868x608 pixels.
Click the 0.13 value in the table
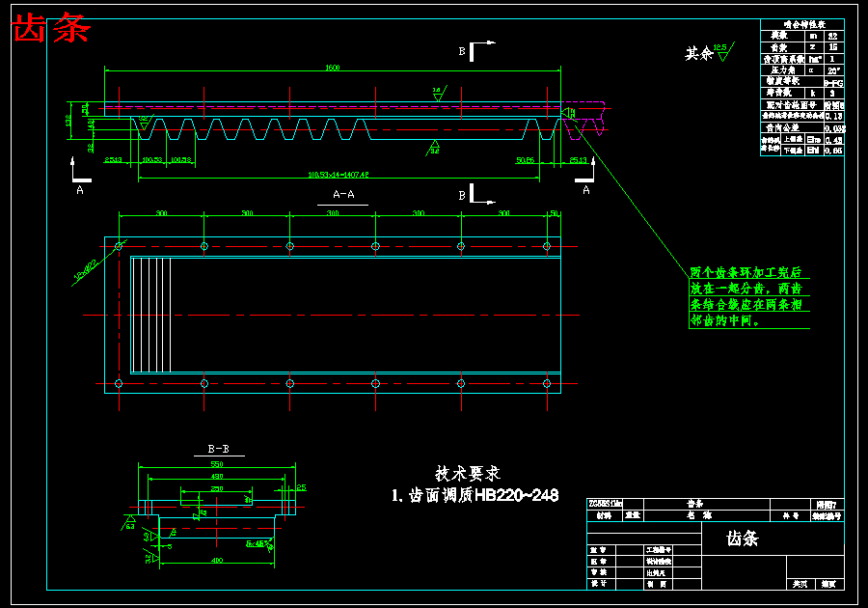click(833, 116)
